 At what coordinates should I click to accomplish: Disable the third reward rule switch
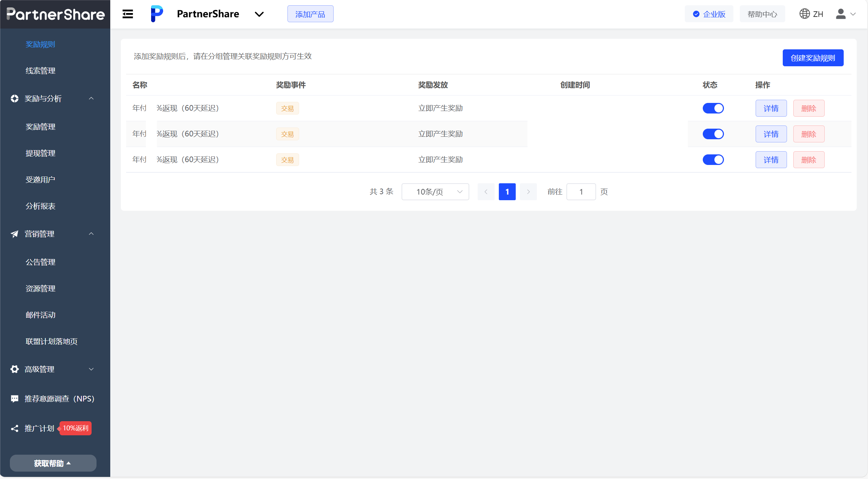click(x=713, y=160)
